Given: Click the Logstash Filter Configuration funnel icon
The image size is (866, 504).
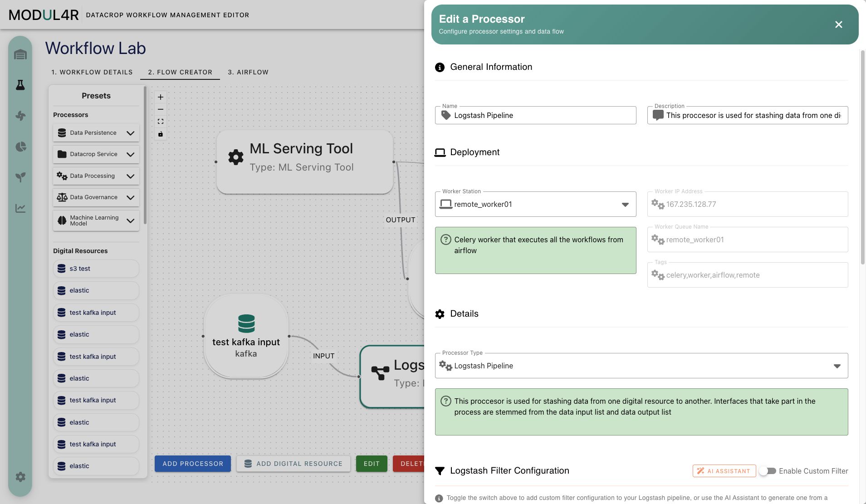Looking at the screenshot, I should (440, 471).
